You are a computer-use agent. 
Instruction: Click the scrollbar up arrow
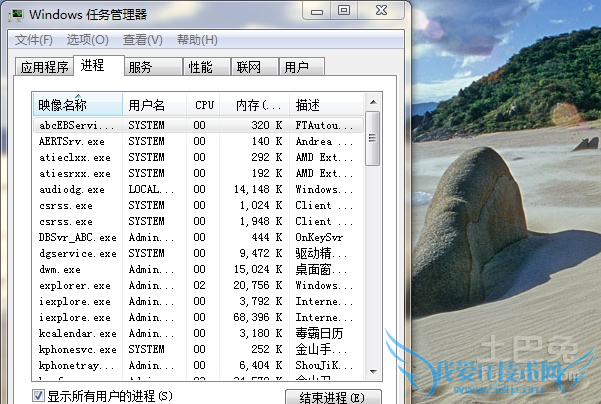point(373,102)
